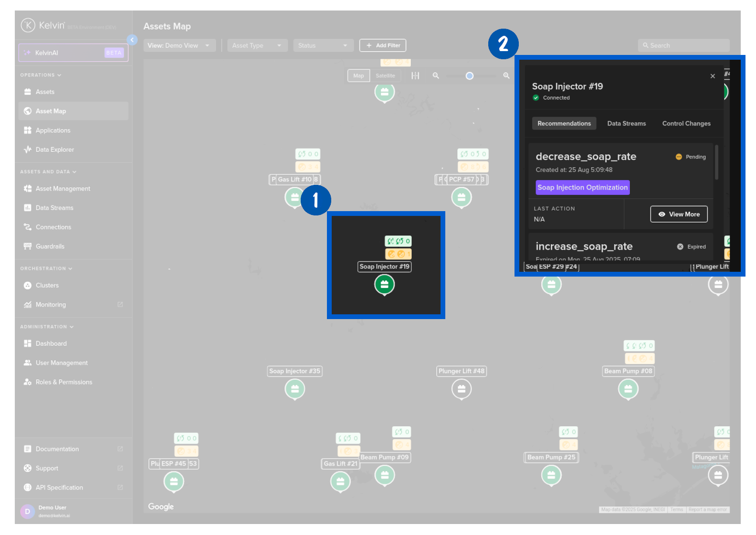
Task: Open Data Explorer from the sidebar
Action: point(54,150)
